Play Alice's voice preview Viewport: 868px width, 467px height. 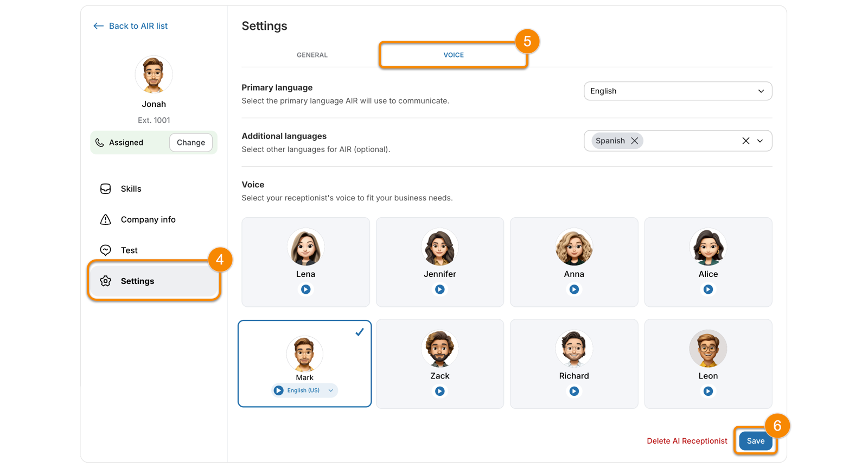(708, 289)
